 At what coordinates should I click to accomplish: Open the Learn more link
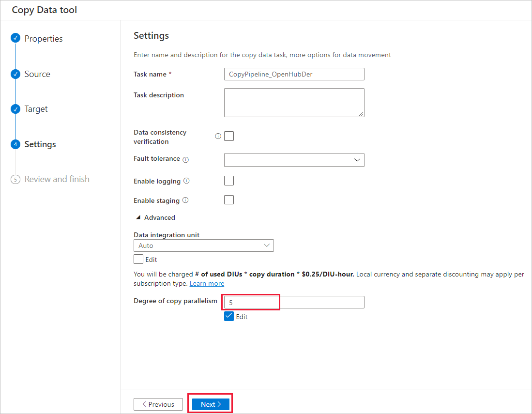point(207,283)
